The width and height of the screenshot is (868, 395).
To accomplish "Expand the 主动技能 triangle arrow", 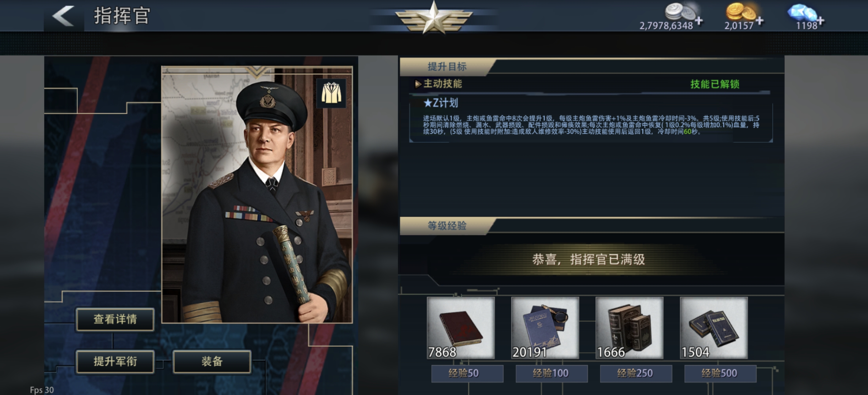I will (418, 84).
